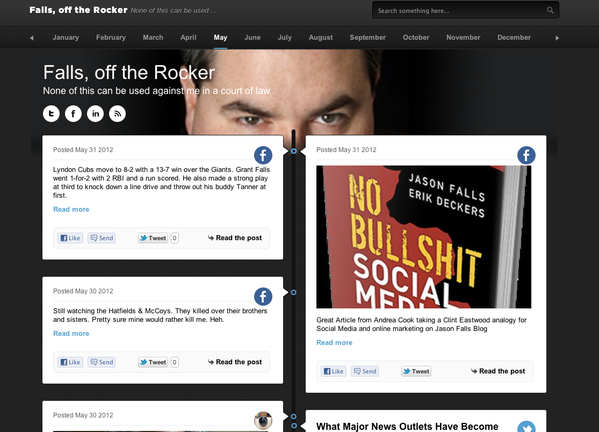Tweet the Lyndon Cubs post
The image size is (599, 432).
153,238
